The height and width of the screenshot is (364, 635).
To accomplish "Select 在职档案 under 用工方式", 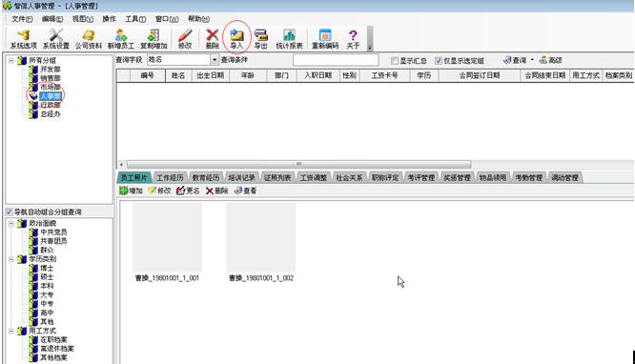I will coord(53,340).
